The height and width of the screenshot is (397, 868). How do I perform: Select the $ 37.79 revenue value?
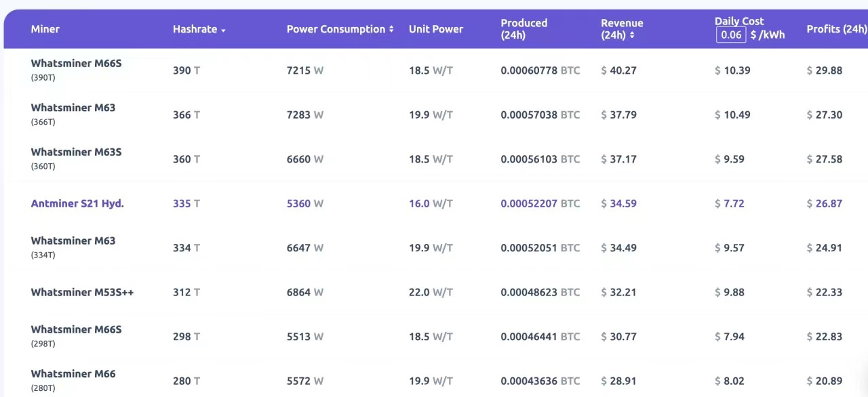618,115
